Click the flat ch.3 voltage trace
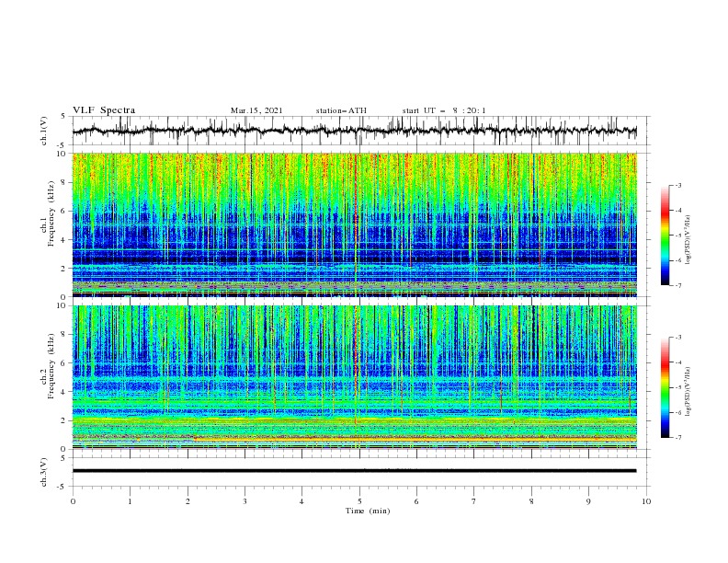Viewport: 728px width, 563px height. pyautogui.click(x=354, y=471)
